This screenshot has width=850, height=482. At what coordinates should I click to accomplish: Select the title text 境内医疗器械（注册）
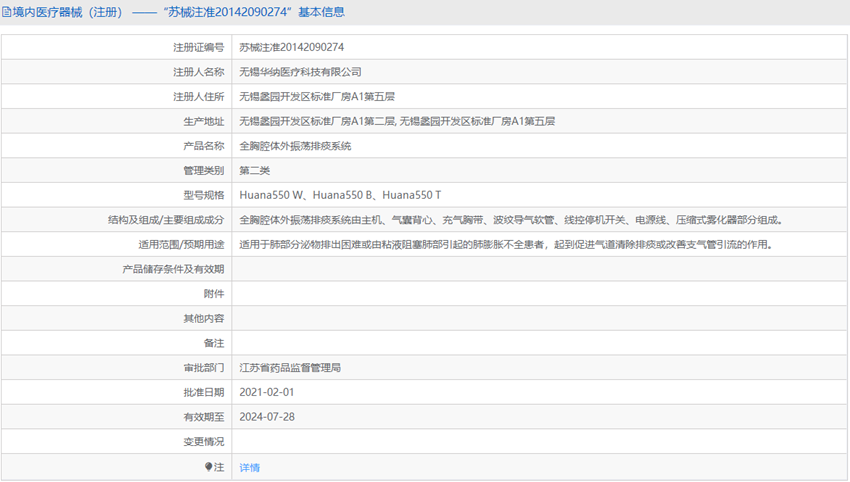pos(68,12)
